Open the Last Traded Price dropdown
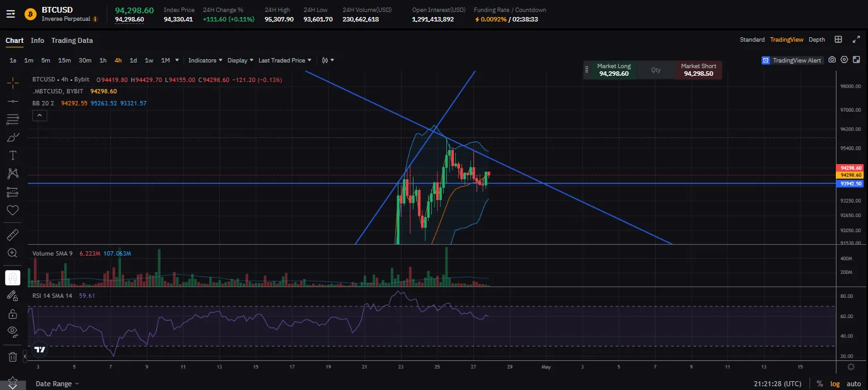This screenshot has width=868, height=390. tap(285, 61)
